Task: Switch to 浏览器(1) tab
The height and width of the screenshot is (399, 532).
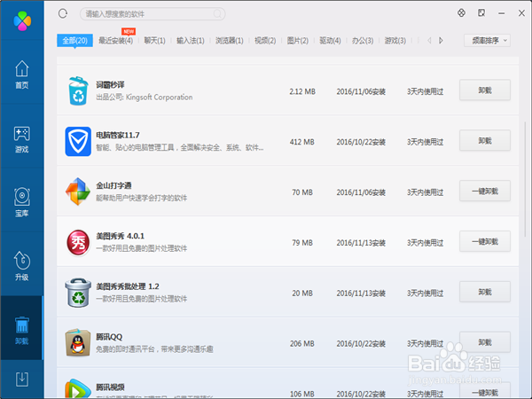Action: tap(230, 41)
